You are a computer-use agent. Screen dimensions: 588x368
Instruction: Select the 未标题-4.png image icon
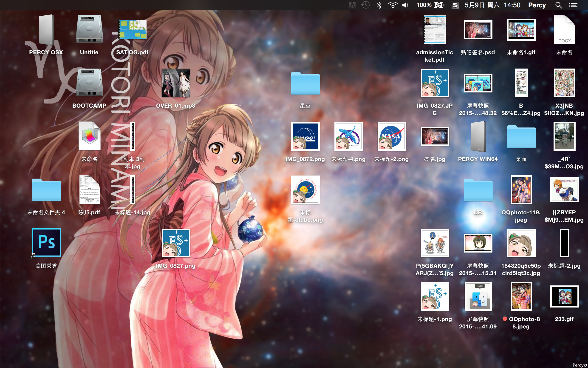click(348, 136)
